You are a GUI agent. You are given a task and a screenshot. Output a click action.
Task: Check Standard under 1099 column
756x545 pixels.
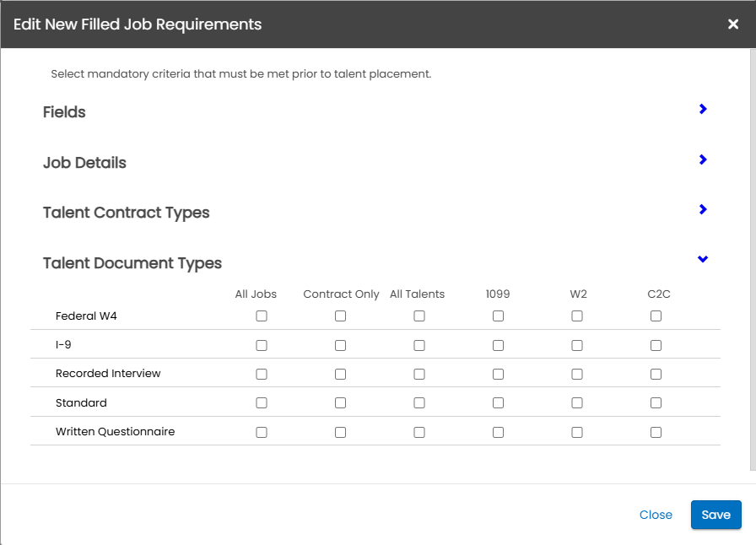click(498, 403)
